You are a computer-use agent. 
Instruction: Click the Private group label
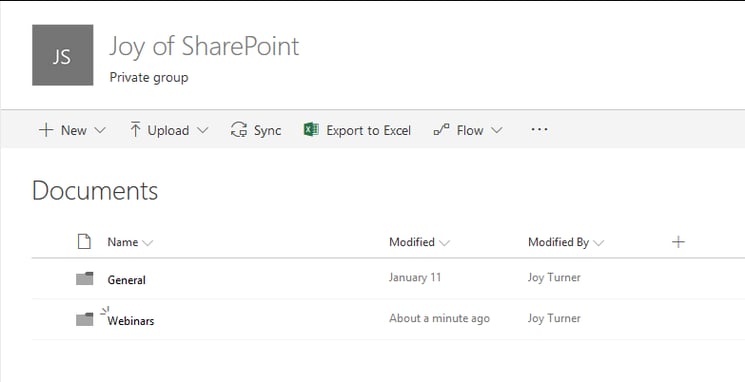point(149,77)
